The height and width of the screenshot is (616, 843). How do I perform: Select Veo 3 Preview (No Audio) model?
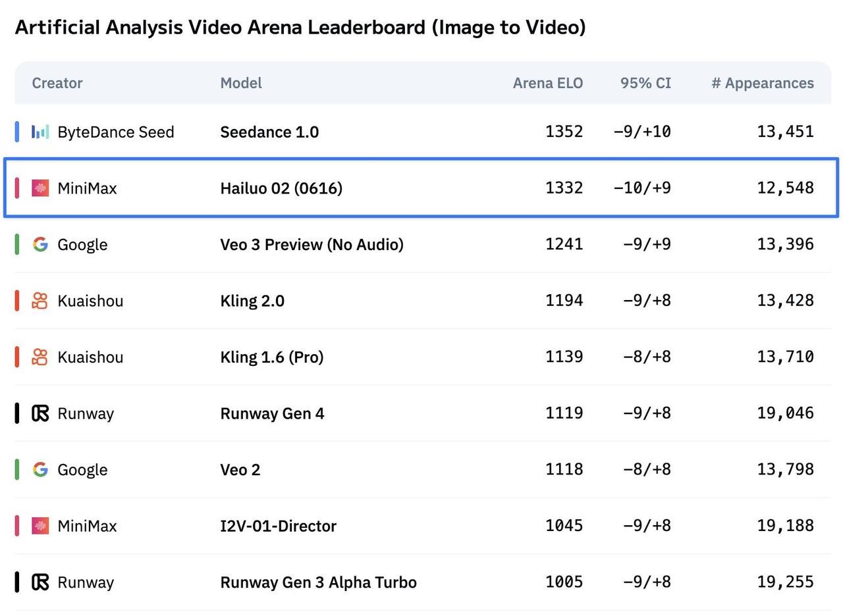312,245
